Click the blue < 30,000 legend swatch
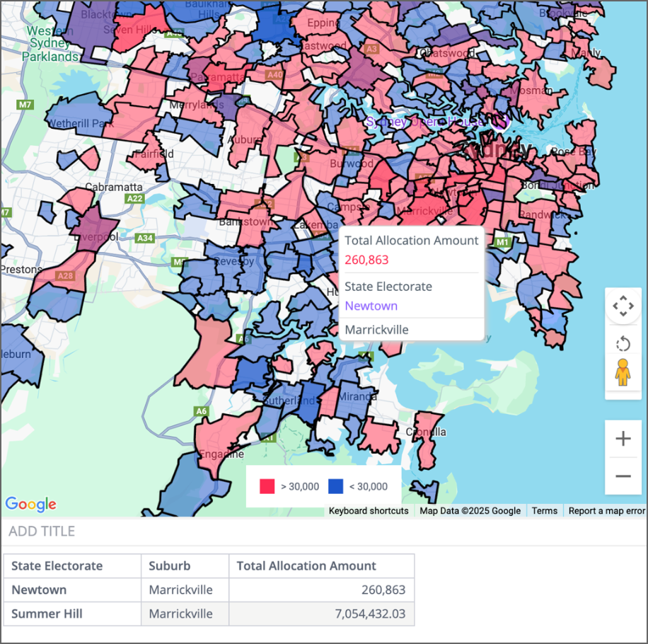This screenshot has height=644, width=648. [x=335, y=486]
